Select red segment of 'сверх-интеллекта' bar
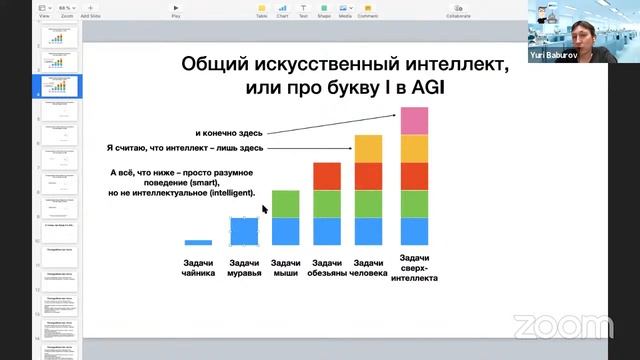The image size is (640, 360). point(414,176)
